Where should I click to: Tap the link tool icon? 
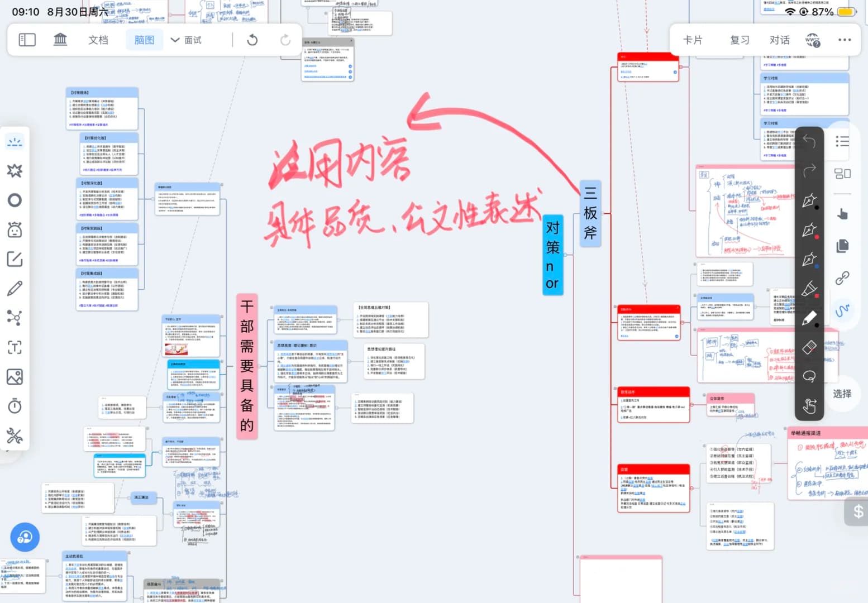pos(842,277)
